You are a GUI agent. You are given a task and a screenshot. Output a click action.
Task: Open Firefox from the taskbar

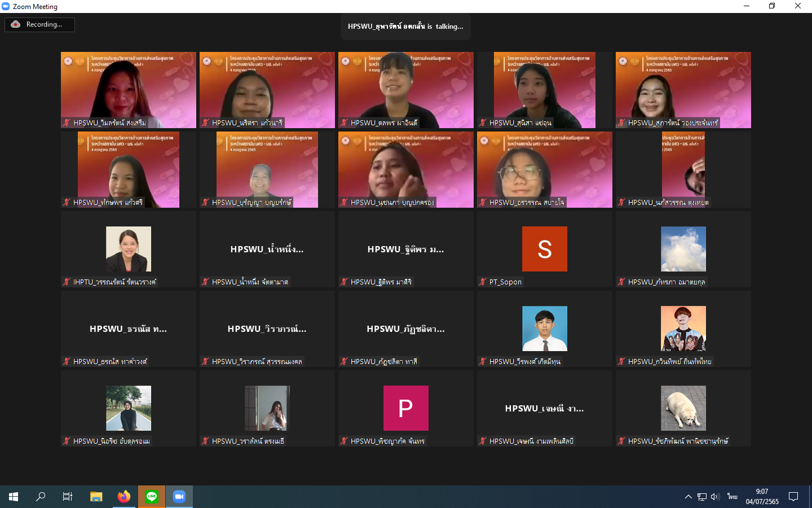[123, 497]
